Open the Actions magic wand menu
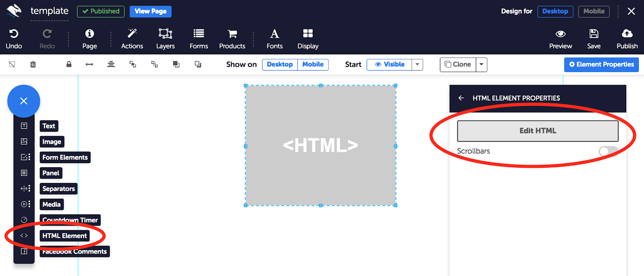644x276 pixels. 132,33
